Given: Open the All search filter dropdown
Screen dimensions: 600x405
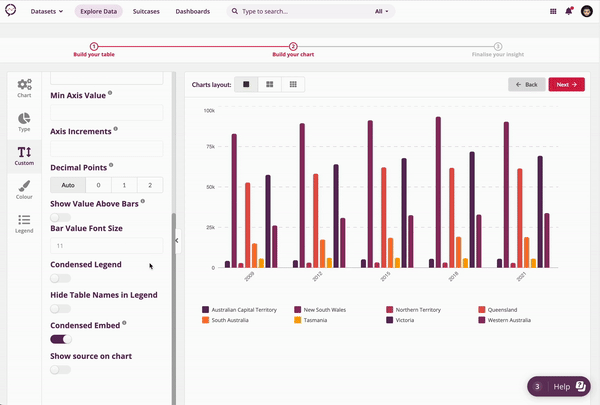Looking at the screenshot, I should point(383,11).
